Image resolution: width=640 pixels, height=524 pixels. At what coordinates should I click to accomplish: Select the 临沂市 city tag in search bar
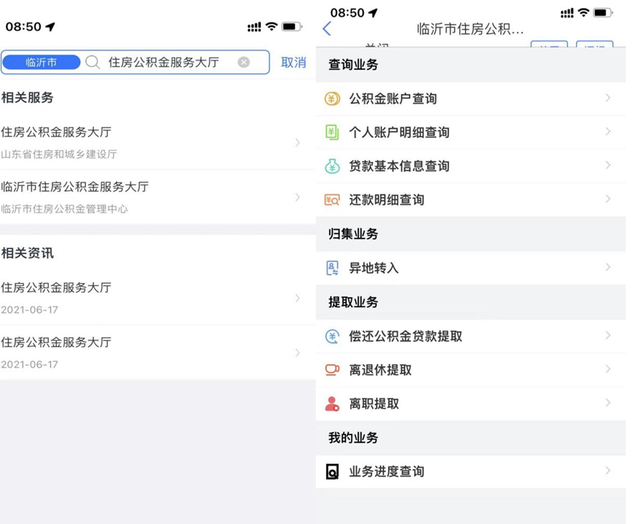tap(41, 62)
